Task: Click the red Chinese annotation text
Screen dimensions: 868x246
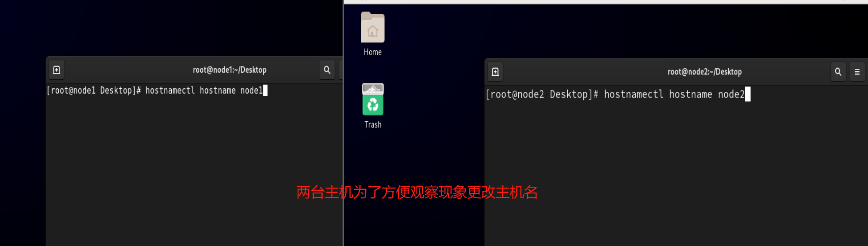Action: coord(417,193)
